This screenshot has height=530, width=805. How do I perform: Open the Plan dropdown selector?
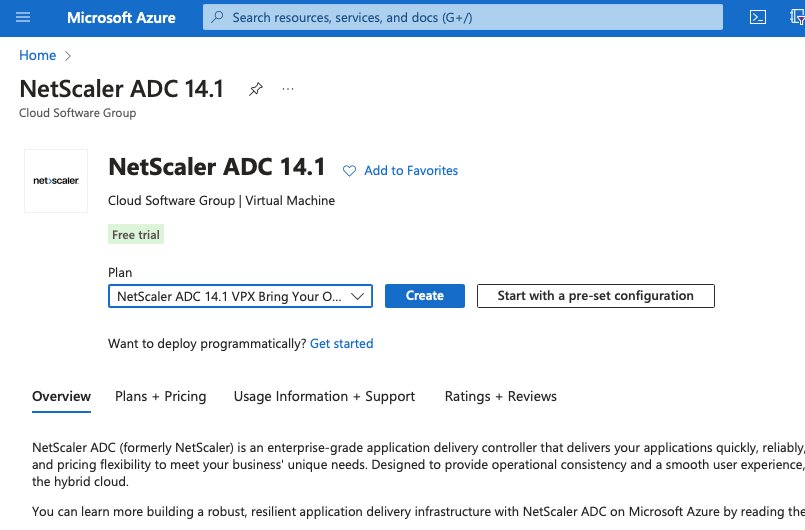pos(240,296)
